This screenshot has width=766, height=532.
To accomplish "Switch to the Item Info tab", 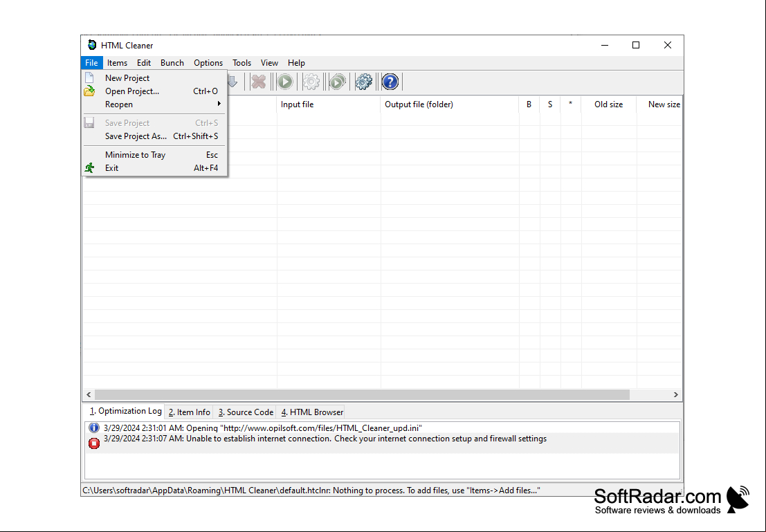I will click(x=189, y=412).
